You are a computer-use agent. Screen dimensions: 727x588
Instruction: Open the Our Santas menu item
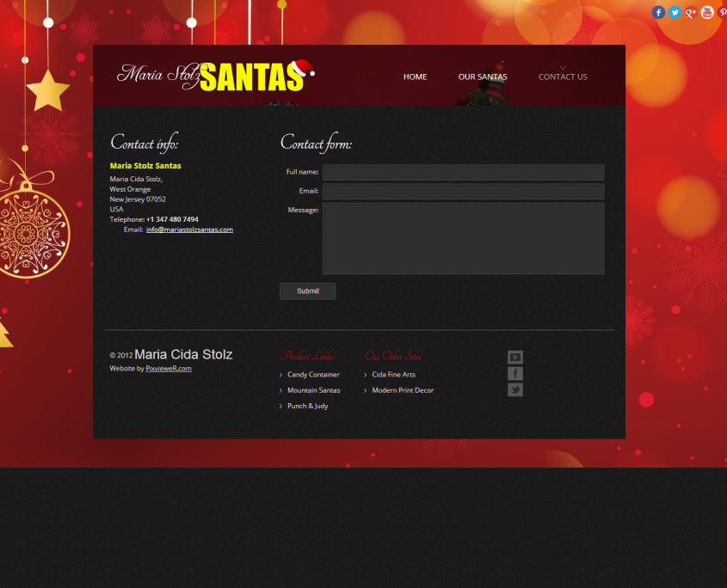[x=483, y=77]
